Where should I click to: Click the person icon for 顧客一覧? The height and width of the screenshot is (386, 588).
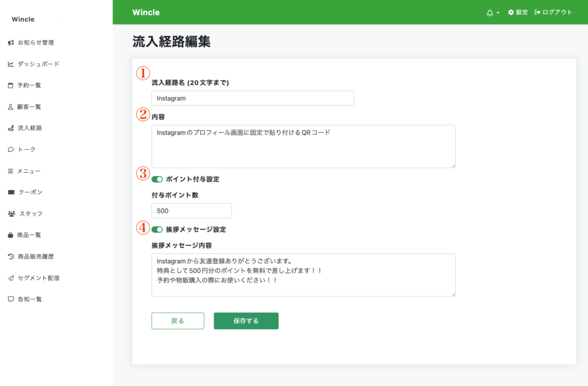point(10,107)
